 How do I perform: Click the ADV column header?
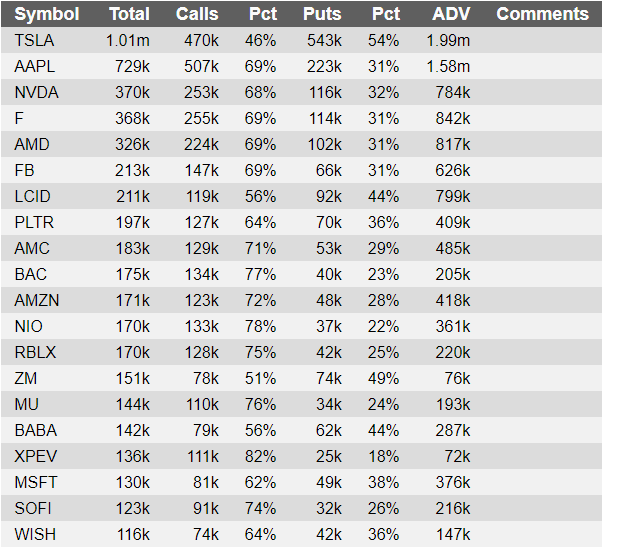[451, 14]
